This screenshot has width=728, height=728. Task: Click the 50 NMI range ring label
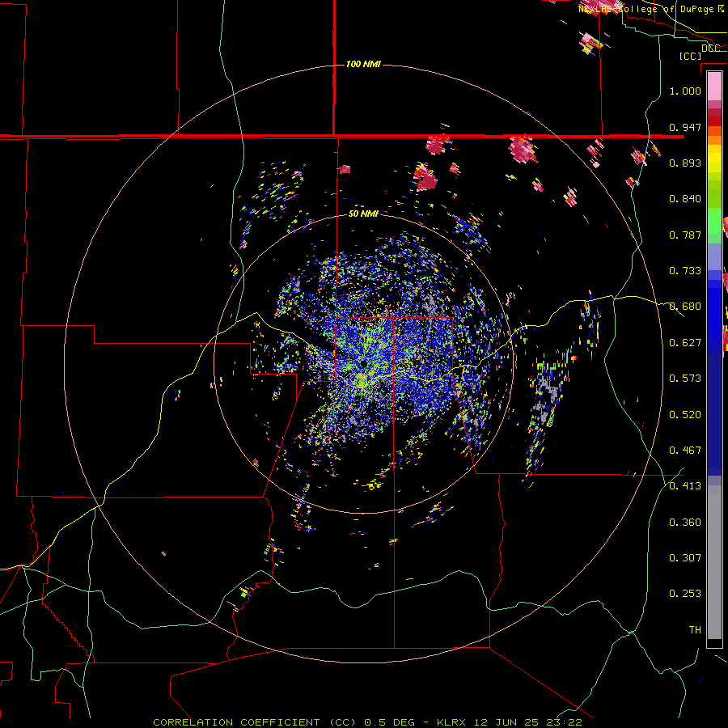[363, 214]
